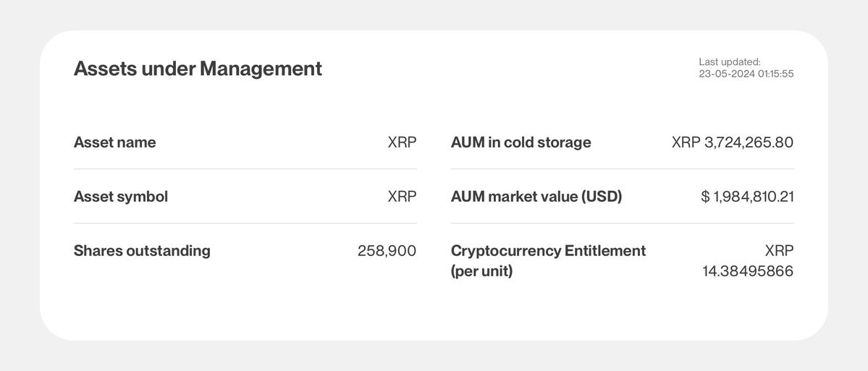Select the Last updated timestamp text

click(x=746, y=67)
